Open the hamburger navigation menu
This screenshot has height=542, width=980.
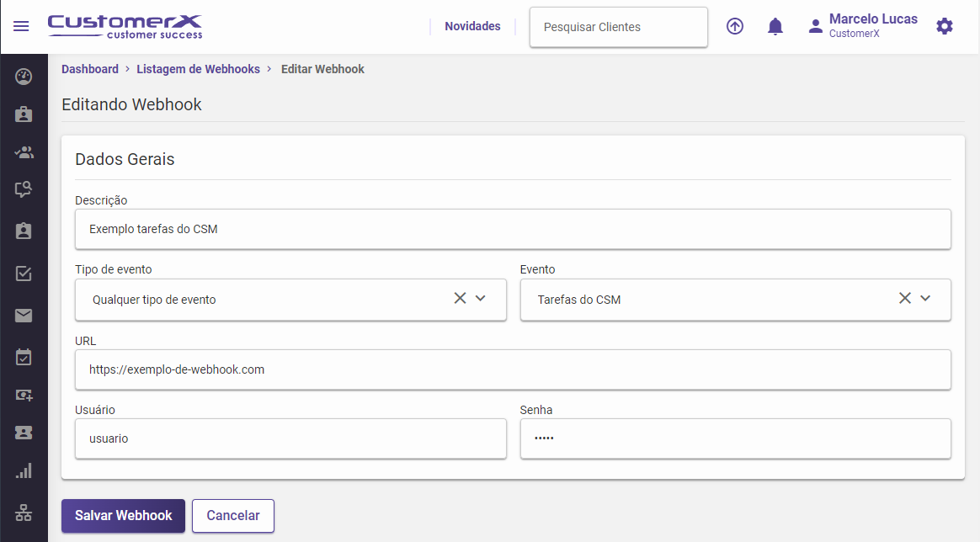click(x=21, y=26)
